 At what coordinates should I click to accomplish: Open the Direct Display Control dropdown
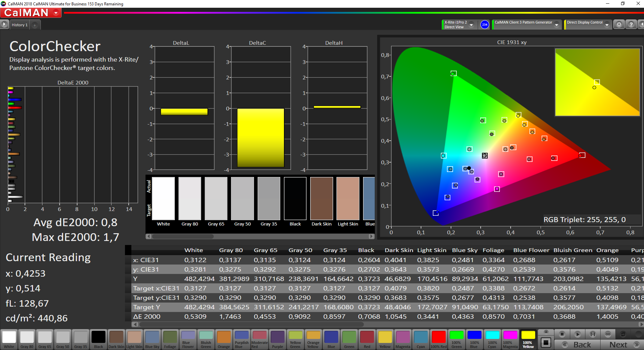point(607,25)
